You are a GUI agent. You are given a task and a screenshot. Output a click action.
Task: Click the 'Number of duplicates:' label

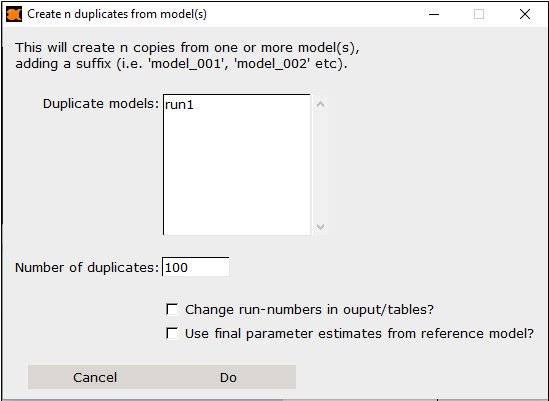(x=87, y=268)
